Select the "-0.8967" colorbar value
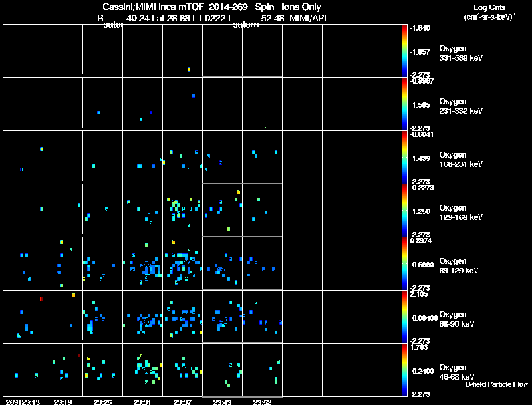The width and height of the screenshot is (532, 405). [x=422, y=81]
